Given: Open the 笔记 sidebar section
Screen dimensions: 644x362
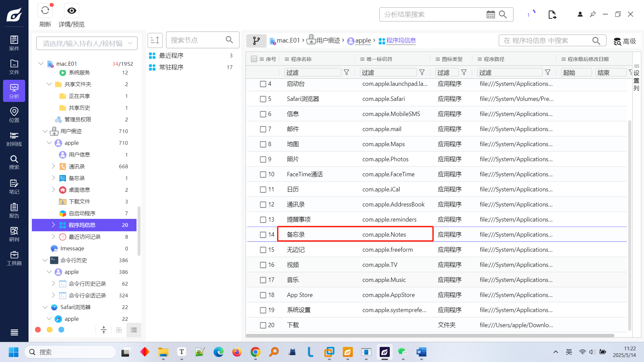Looking at the screenshot, I should (14, 186).
